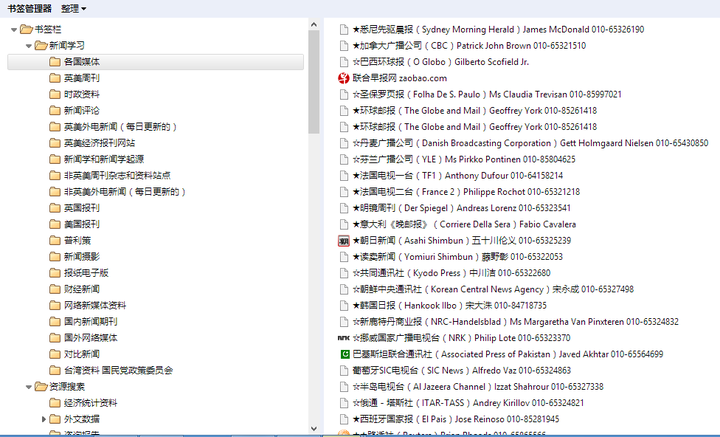This screenshot has width=720, height=437.
Task: Select the NRC-Handelsblad bookmark row
Action: [x=515, y=321]
